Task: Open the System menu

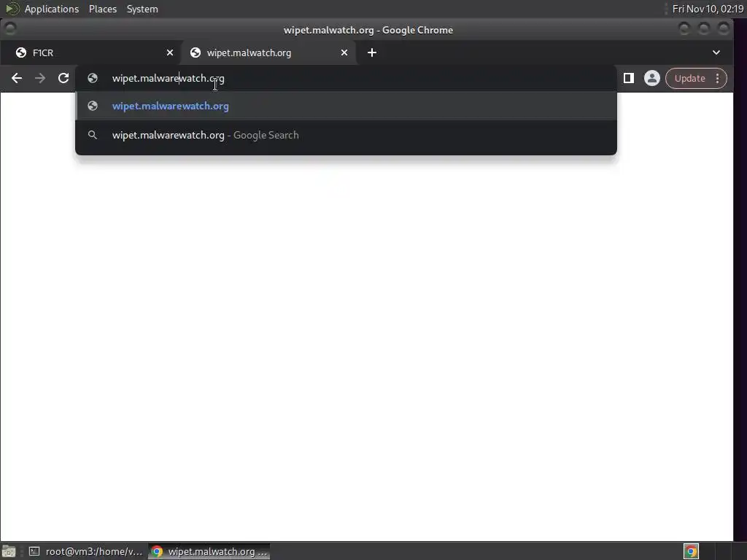Action: (x=142, y=9)
